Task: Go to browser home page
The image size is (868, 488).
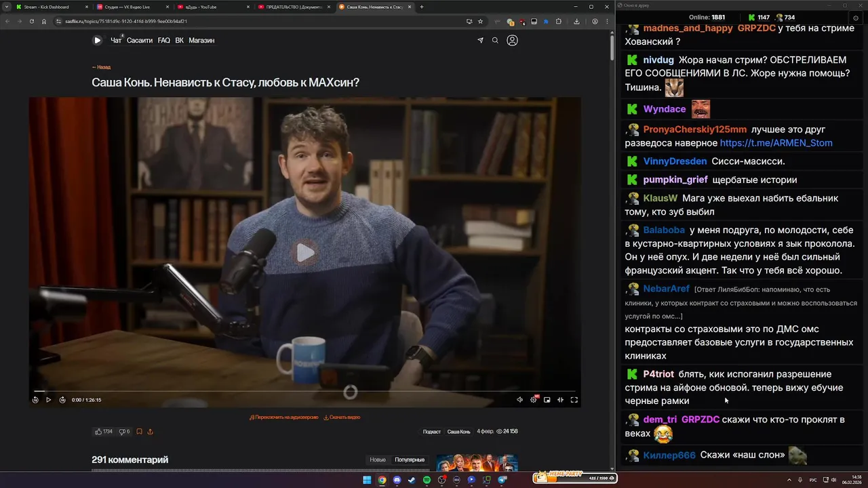Action: pyautogui.click(x=44, y=21)
